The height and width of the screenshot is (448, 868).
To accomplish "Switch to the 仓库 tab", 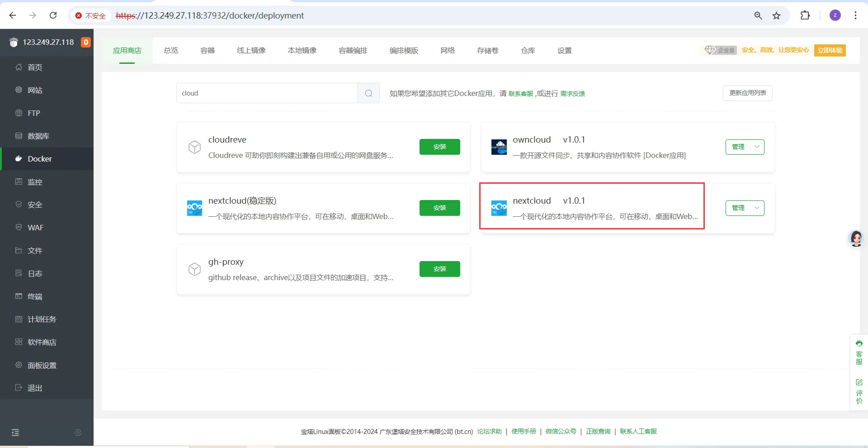I will [x=528, y=51].
